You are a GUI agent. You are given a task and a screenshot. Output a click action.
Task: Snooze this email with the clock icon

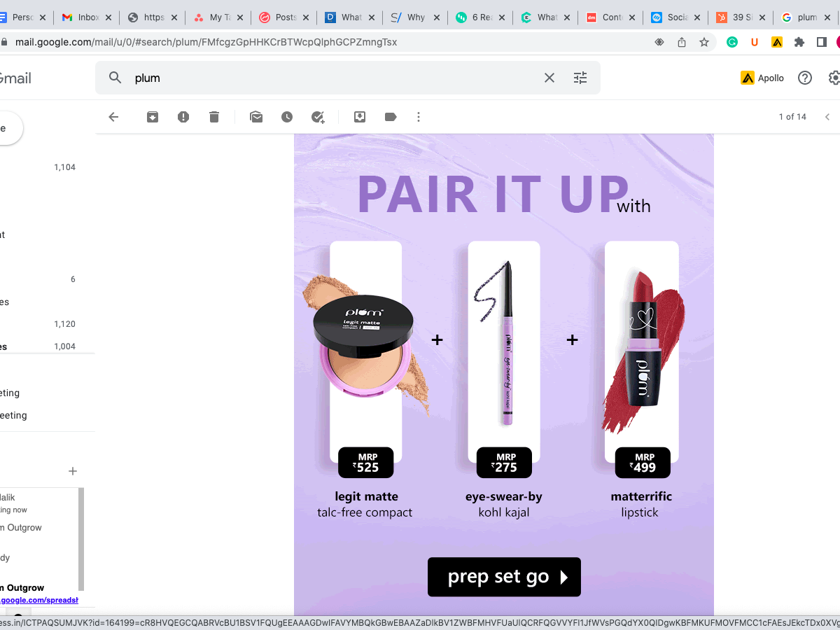tap(287, 117)
